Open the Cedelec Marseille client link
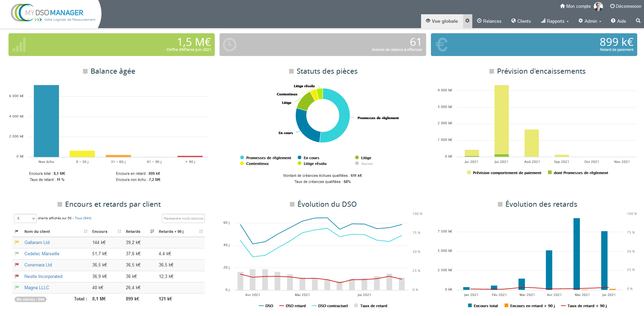This screenshot has width=644, height=316. (x=42, y=254)
